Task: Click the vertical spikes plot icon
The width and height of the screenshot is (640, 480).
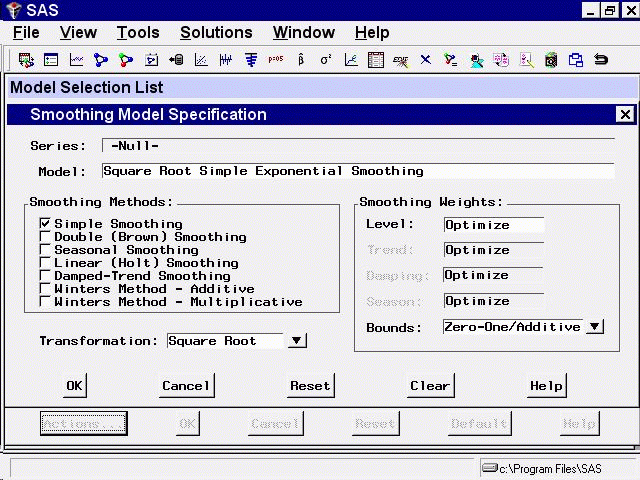Action: [x=226, y=60]
